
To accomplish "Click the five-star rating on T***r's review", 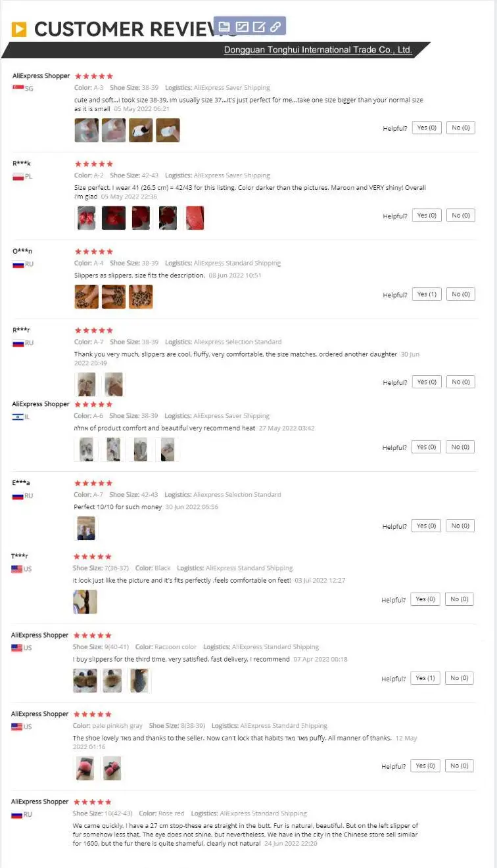I will [x=92, y=557].
